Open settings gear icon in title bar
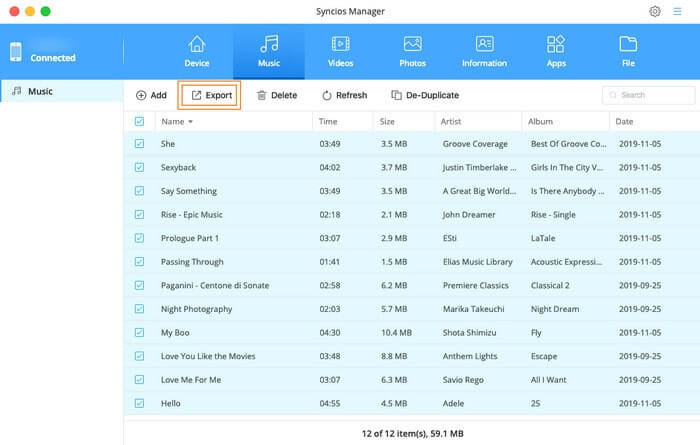The width and height of the screenshot is (700, 445). (655, 11)
